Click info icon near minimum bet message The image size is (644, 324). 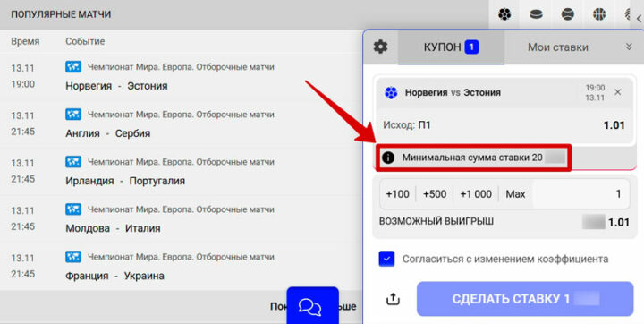[x=387, y=158]
